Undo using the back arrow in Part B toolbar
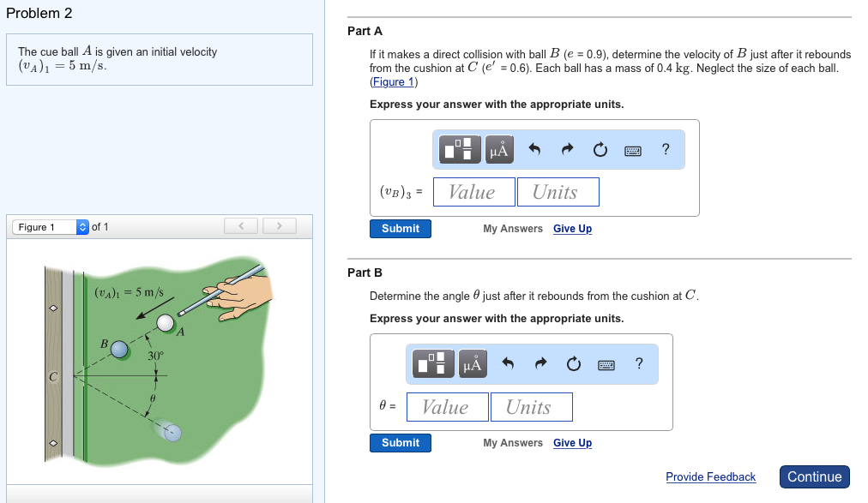 coord(505,363)
